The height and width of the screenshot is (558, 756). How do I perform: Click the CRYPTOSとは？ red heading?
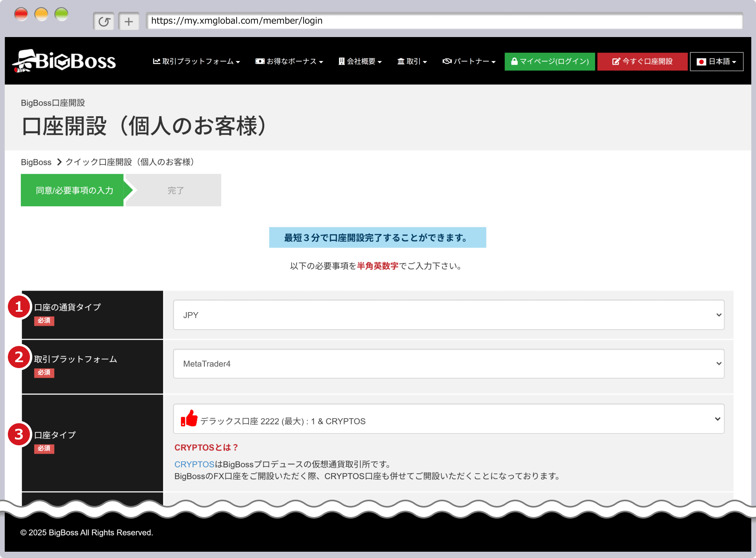click(206, 447)
